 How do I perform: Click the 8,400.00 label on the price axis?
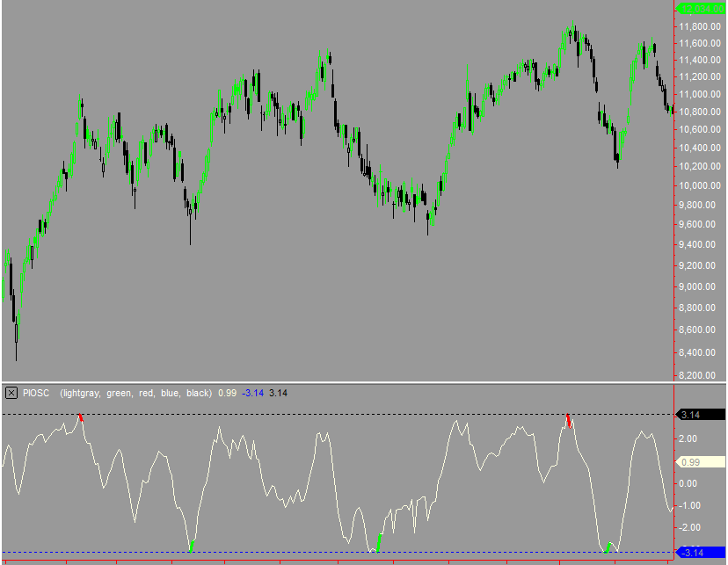pos(701,353)
